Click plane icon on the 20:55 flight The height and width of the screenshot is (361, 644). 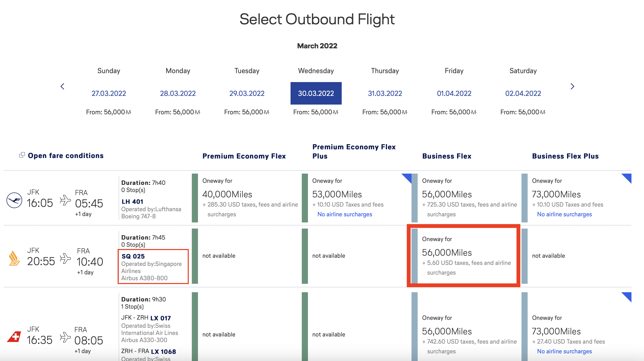(65, 258)
